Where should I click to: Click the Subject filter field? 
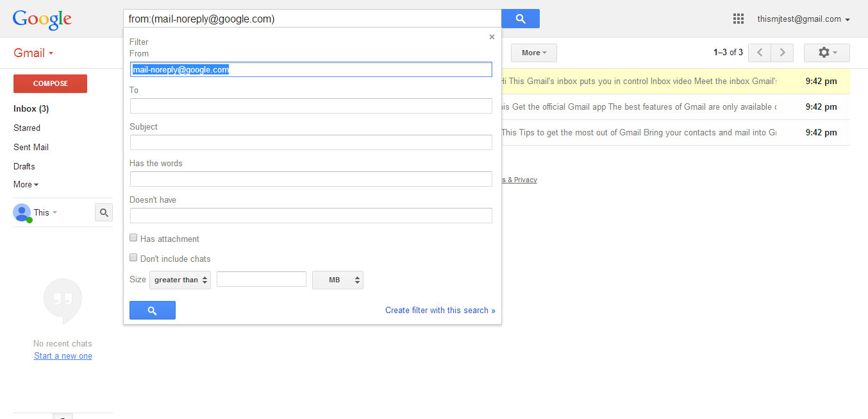pyautogui.click(x=311, y=142)
